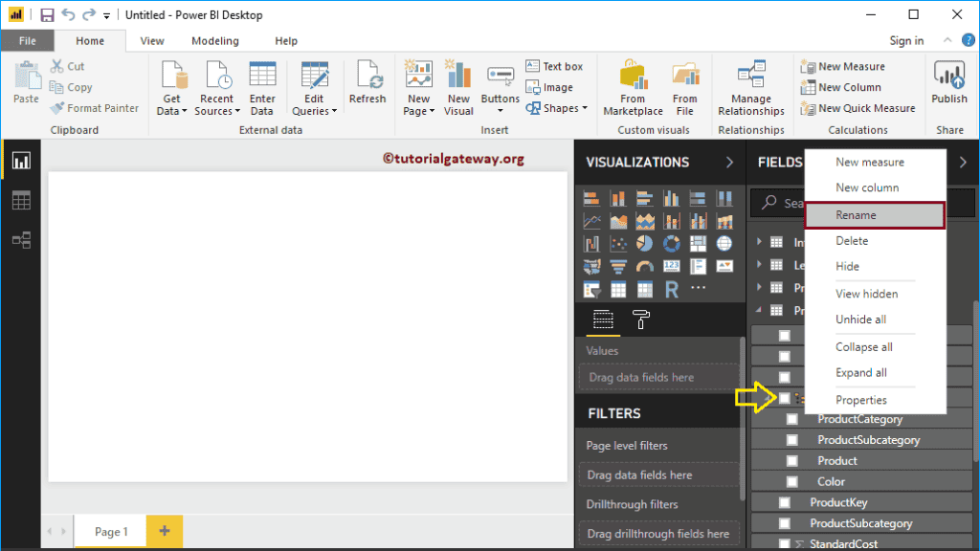Select the KPI visualization
This screenshot has height=551, width=980.
coord(724,267)
